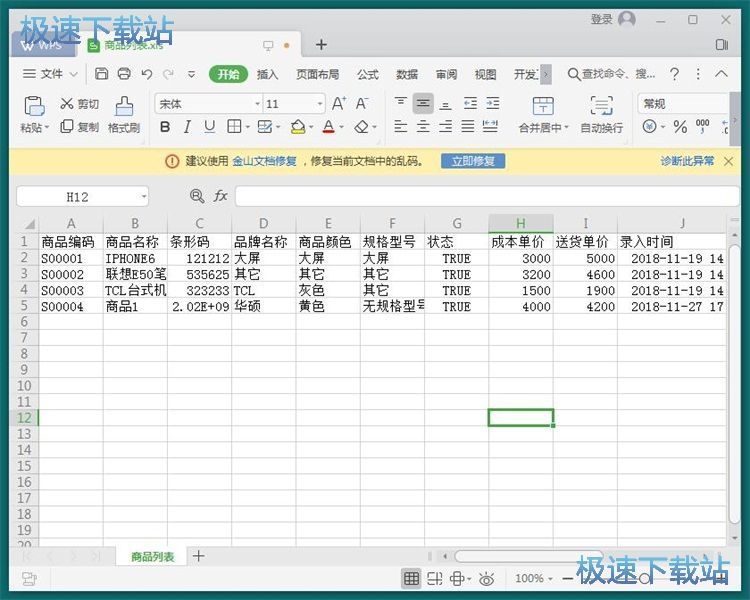
Task: Click the percent style icon
Action: 680,127
